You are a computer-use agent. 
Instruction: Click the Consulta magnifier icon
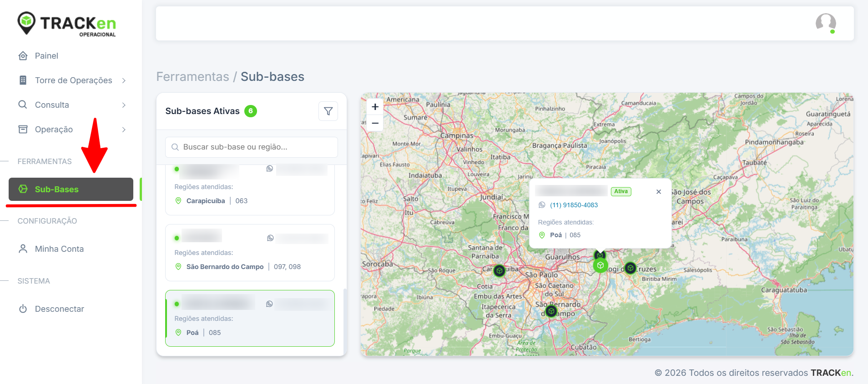tap(23, 105)
